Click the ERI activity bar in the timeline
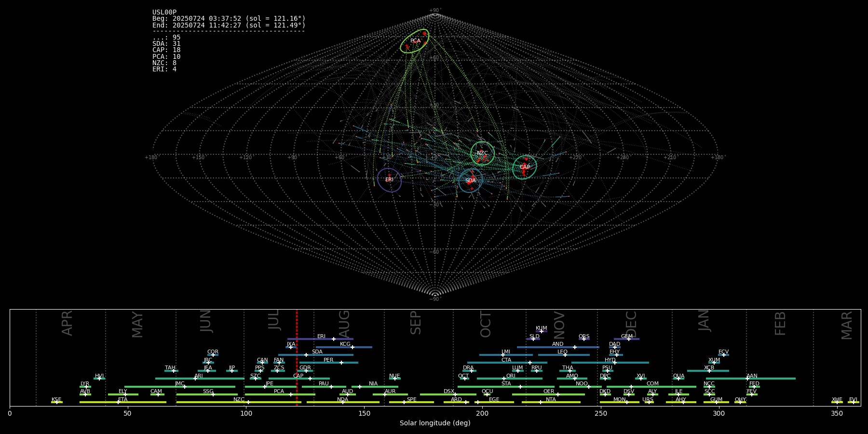This screenshot has height=434, width=868. [x=320, y=339]
